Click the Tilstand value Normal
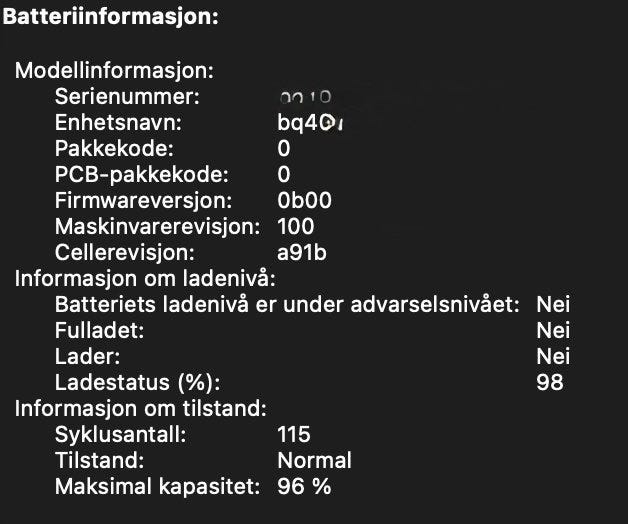Screen dimensions: 628x524 (x=314, y=460)
